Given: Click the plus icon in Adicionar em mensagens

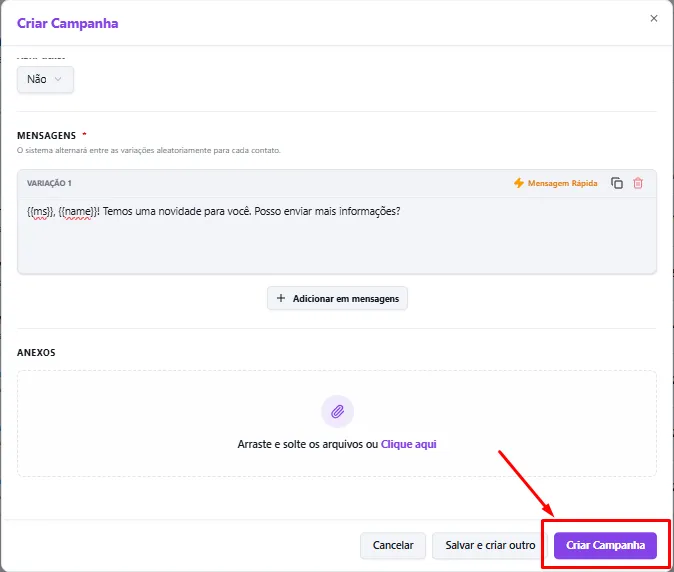Looking at the screenshot, I should (281, 298).
